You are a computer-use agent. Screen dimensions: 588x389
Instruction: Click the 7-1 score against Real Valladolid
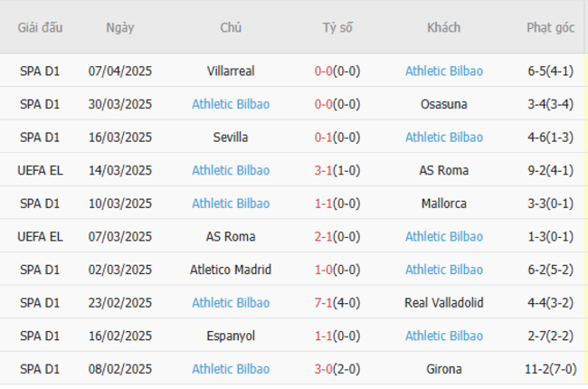(x=322, y=302)
